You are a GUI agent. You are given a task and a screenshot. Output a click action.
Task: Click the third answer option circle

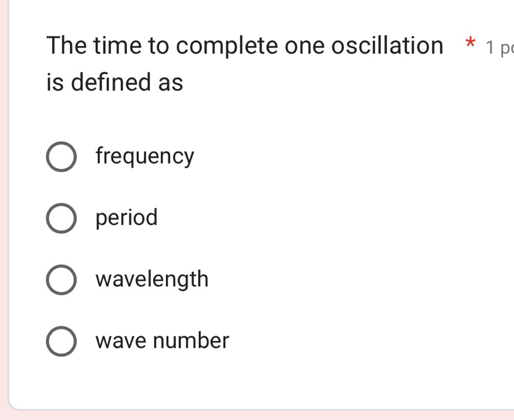[61, 279]
